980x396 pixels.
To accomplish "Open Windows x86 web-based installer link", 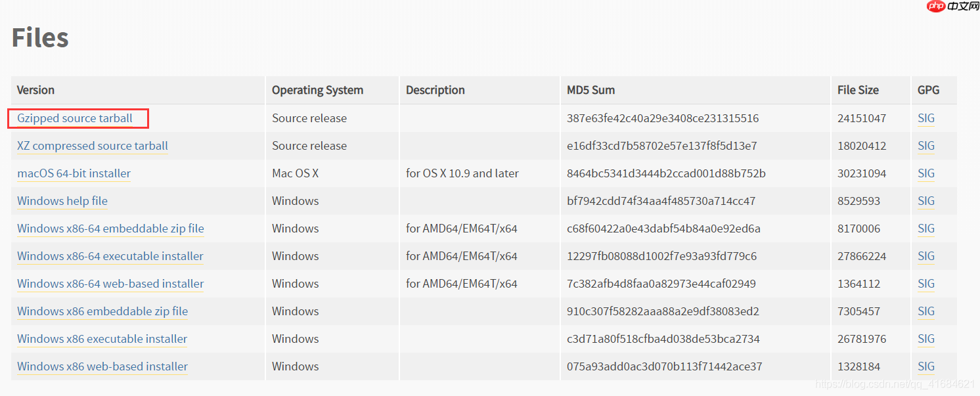I will pyautogui.click(x=102, y=366).
